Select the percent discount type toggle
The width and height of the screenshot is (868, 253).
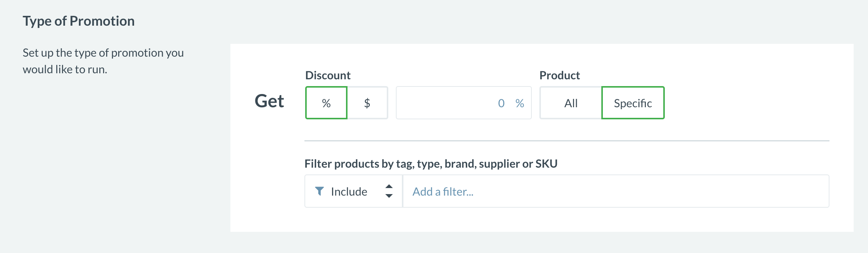point(326,103)
